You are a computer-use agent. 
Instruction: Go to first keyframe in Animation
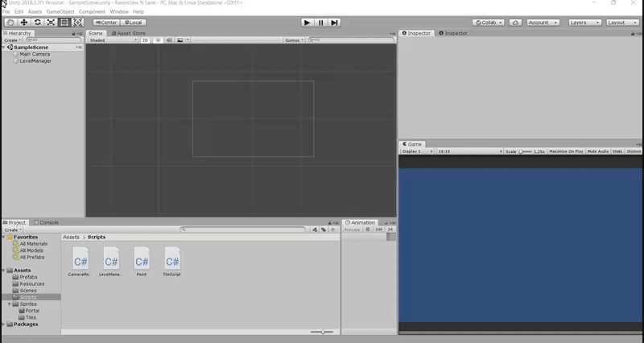[x=379, y=229]
